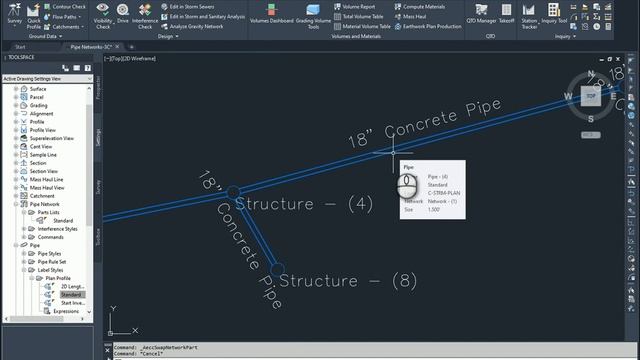Collapse the Label Styles folder
Screen dimensions: 640x360
tap(24, 270)
